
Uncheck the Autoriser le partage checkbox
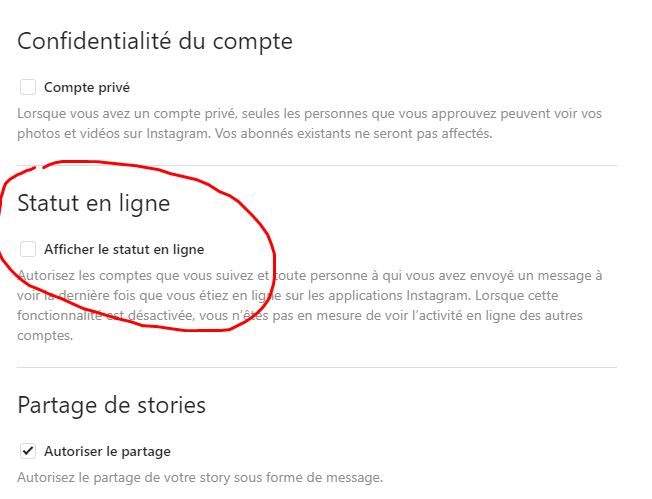28,451
